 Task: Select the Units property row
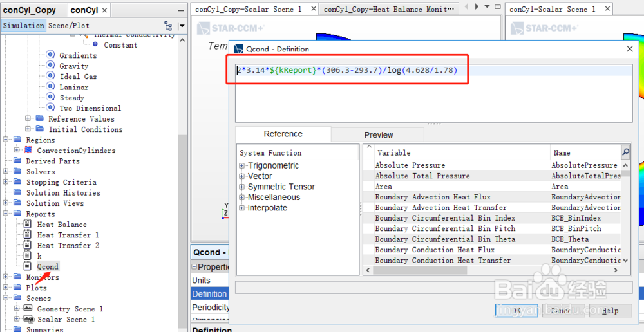pos(210,281)
